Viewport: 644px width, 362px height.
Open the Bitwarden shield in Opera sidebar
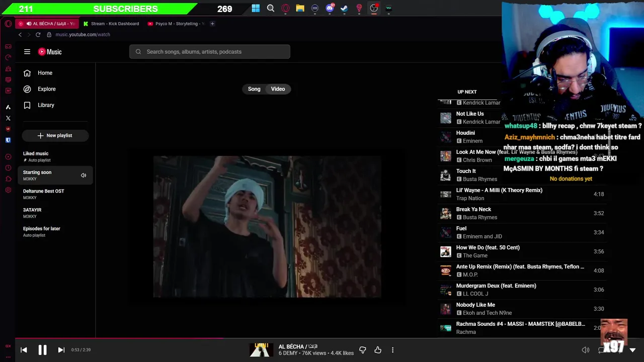(x=8, y=140)
